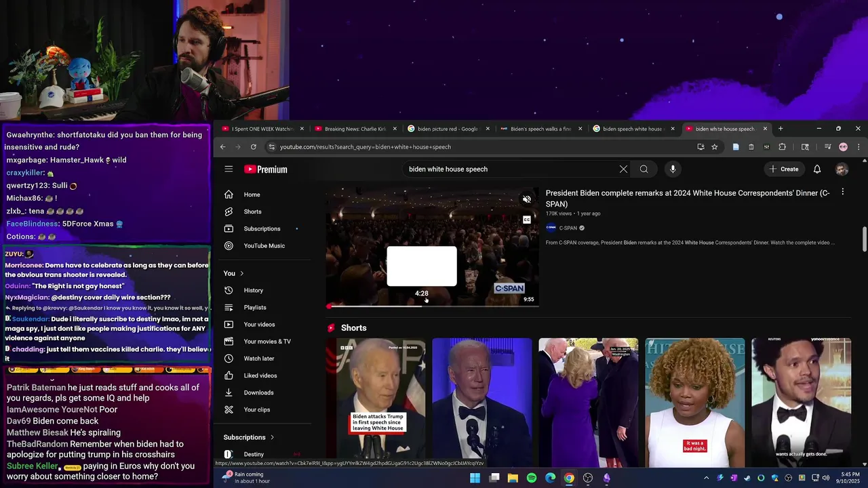Viewport: 868px width, 488px height.
Task: Seek on the video preview progress bar
Action: [x=433, y=306]
